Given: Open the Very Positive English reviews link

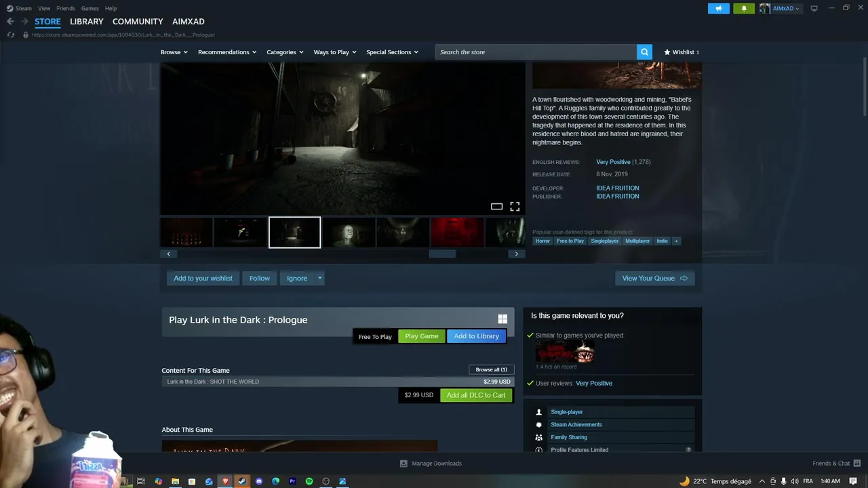Looking at the screenshot, I should [613, 162].
